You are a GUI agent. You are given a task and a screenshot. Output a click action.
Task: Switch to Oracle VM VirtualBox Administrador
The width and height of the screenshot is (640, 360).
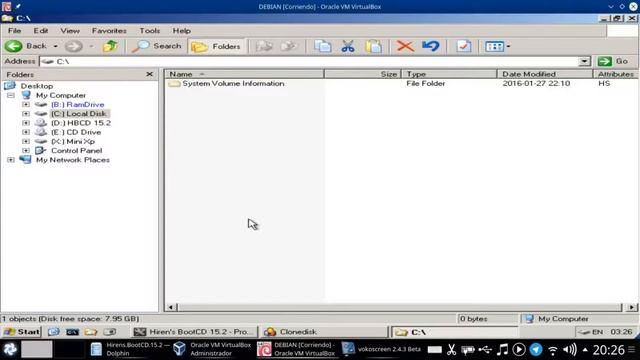coord(212,349)
